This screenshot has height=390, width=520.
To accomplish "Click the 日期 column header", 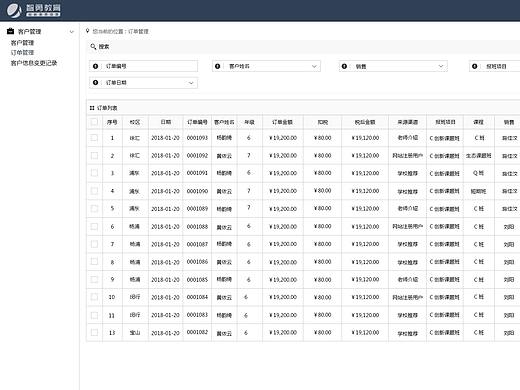I will tap(166, 122).
